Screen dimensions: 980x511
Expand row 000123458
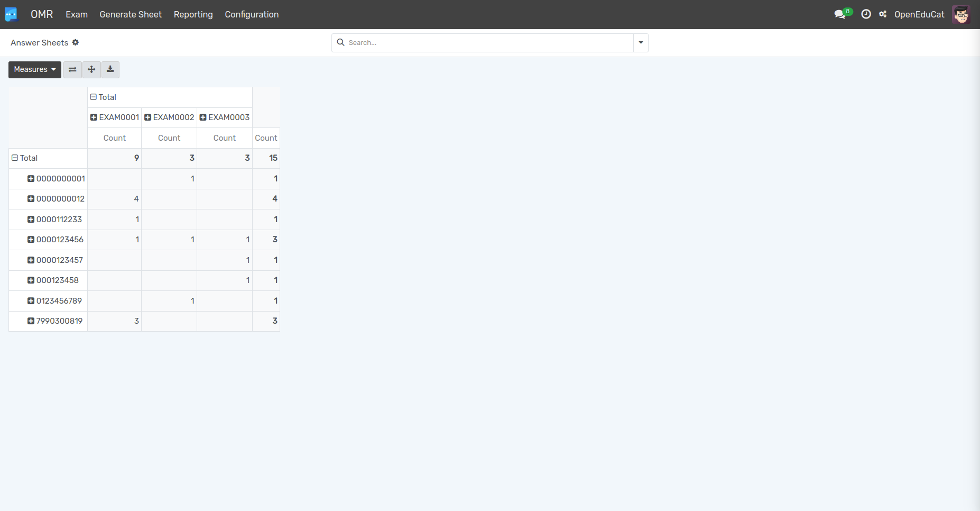[x=53, y=280]
